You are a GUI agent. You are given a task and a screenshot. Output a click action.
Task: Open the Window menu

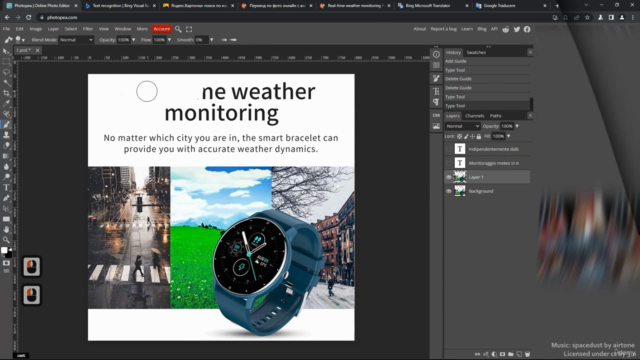122,29
